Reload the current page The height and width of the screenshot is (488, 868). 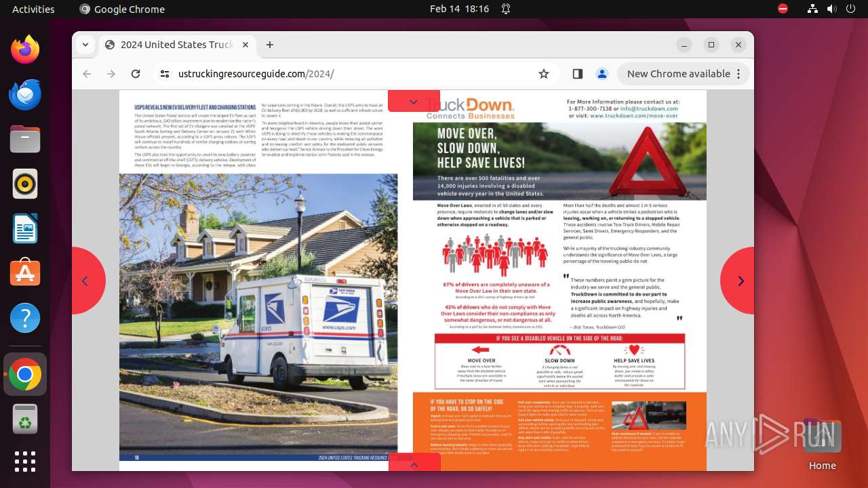(136, 74)
